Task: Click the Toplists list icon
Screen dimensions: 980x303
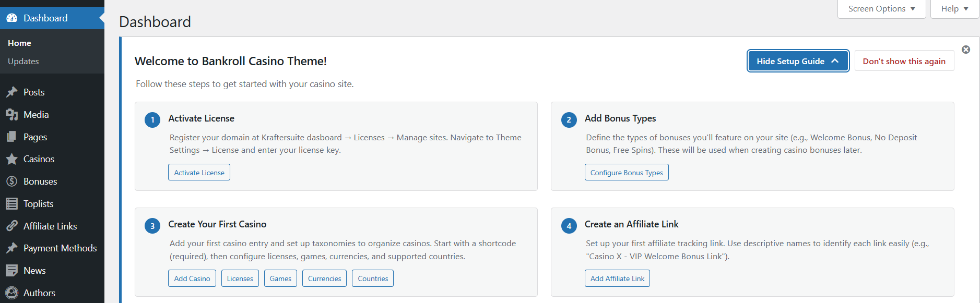Action: click(12, 204)
